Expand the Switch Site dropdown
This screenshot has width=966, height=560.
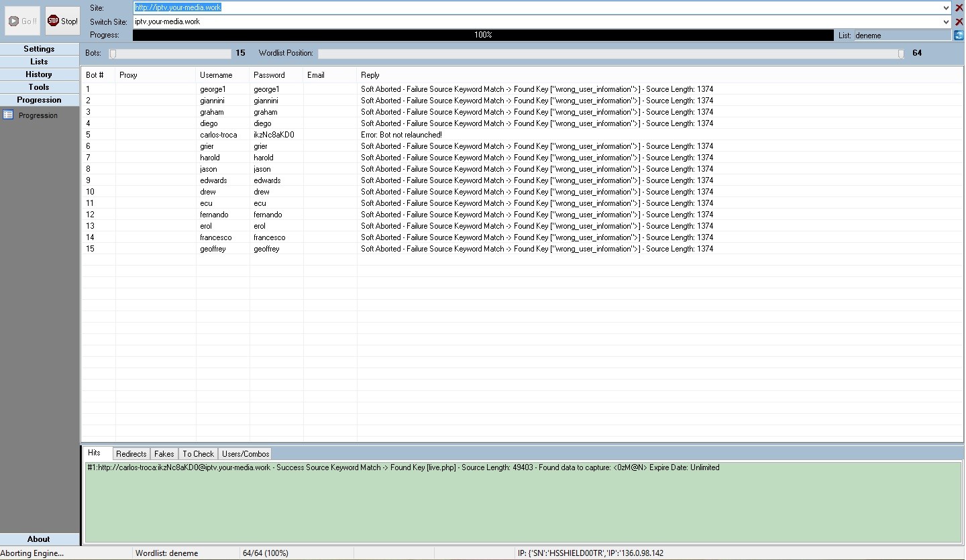click(x=946, y=21)
